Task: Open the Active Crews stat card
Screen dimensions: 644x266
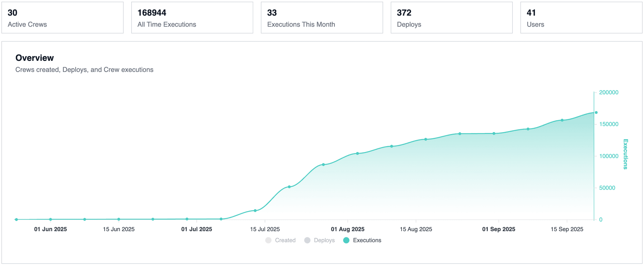Action: (62, 18)
